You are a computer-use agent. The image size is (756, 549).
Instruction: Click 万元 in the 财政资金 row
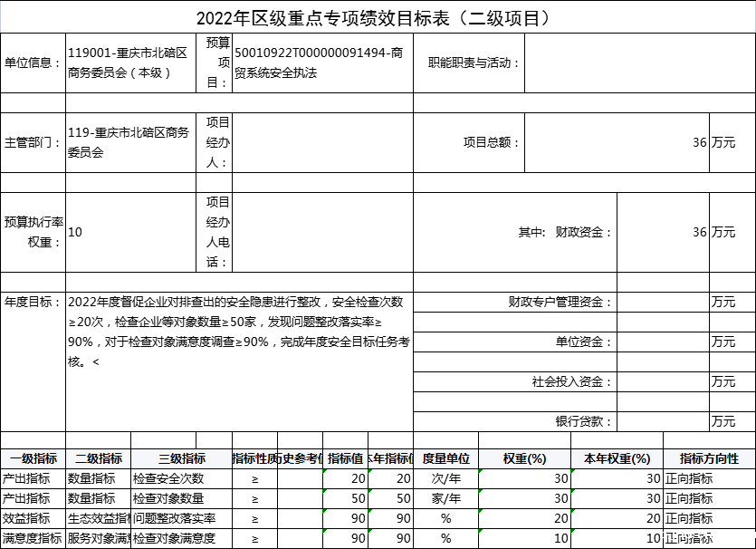click(x=723, y=232)
